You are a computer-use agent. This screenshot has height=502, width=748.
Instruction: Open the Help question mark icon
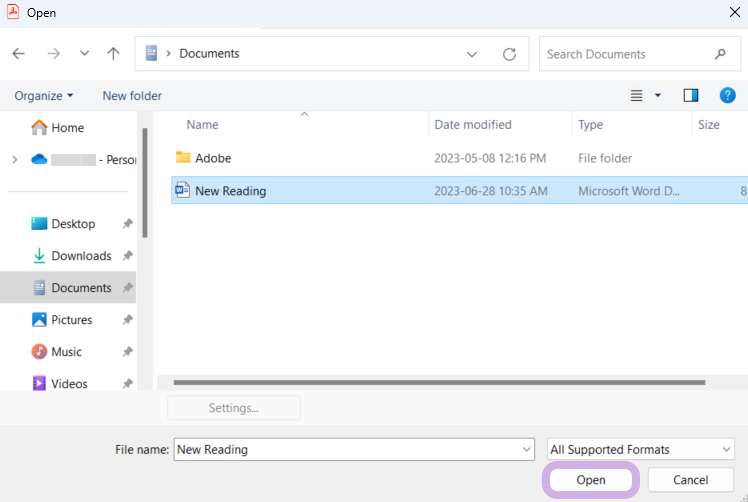click(727, 96)
